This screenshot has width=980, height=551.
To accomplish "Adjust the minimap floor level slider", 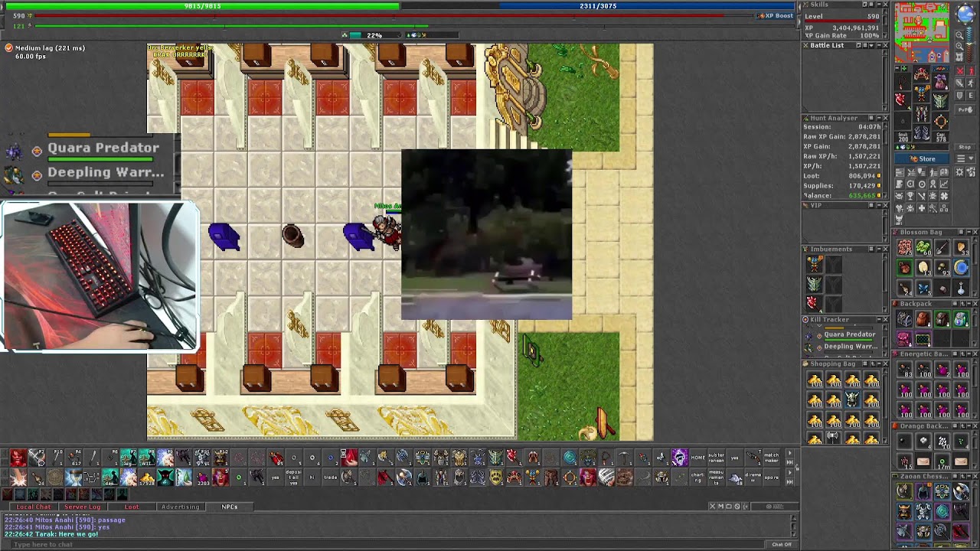I will 970,44.
